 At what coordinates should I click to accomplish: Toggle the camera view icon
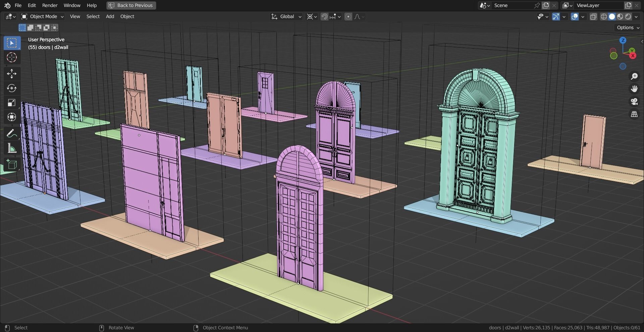click(634, 102)
